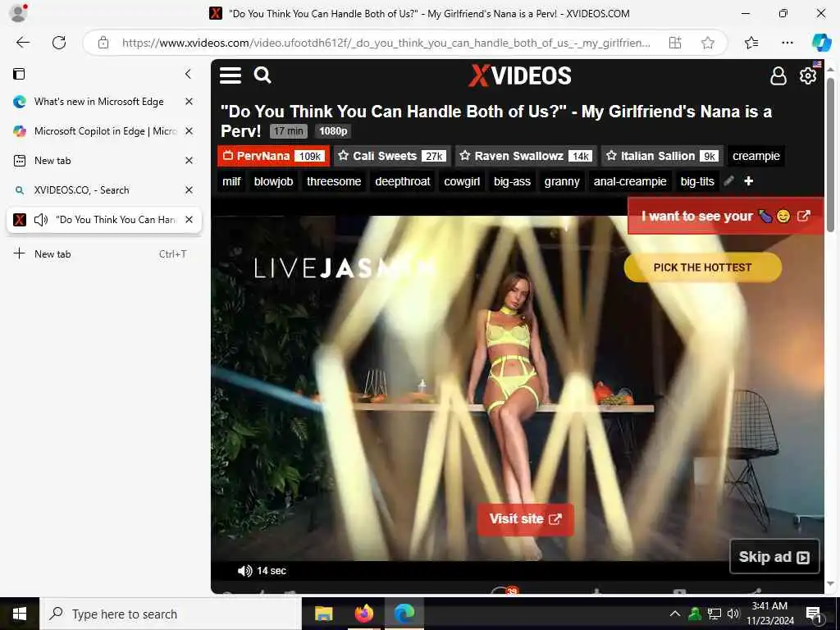The image size is (840, 630).
Task: Click the pencil icon to edit tags
Action: coord(728,181)
